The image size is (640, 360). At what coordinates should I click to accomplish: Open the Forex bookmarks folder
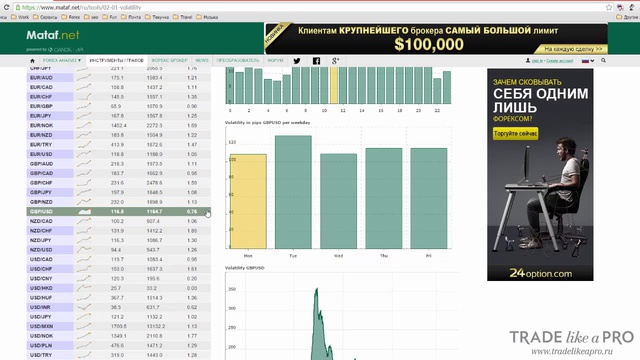pos(71,17)
